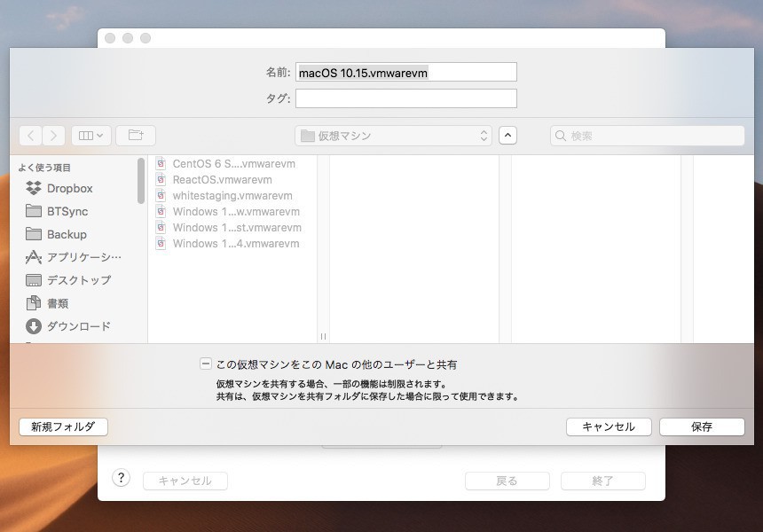Viewport: 763px width, 532px height.
Task: Select the BTSync folder icon
Action: click(x=34, y=211)
